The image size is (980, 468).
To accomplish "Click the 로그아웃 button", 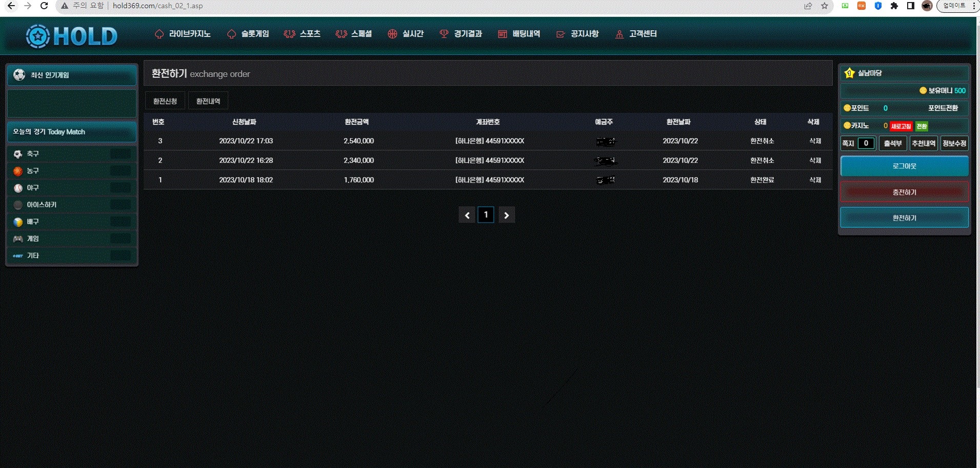I will pyautogui.click(x=904, y=166).
